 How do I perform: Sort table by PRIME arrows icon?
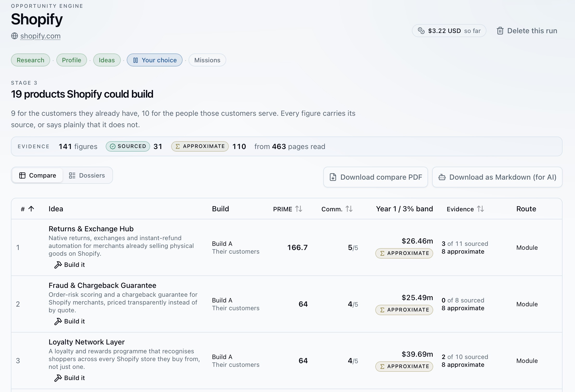[299, 209]
